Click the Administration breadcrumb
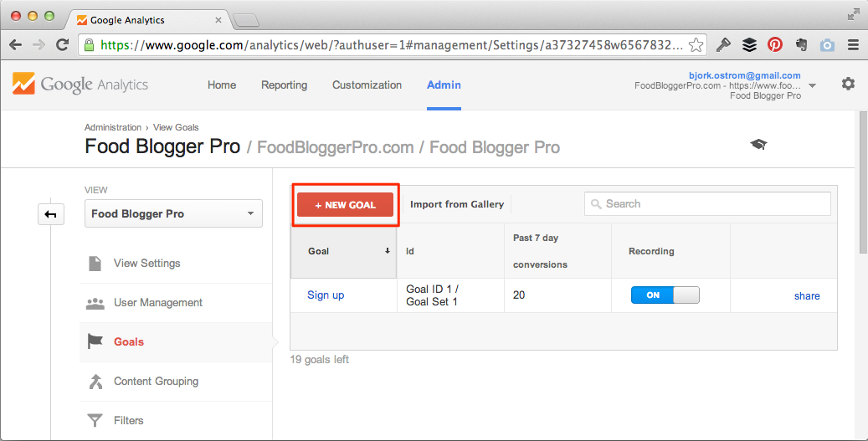The image size is (868, 441). point(113,127)
